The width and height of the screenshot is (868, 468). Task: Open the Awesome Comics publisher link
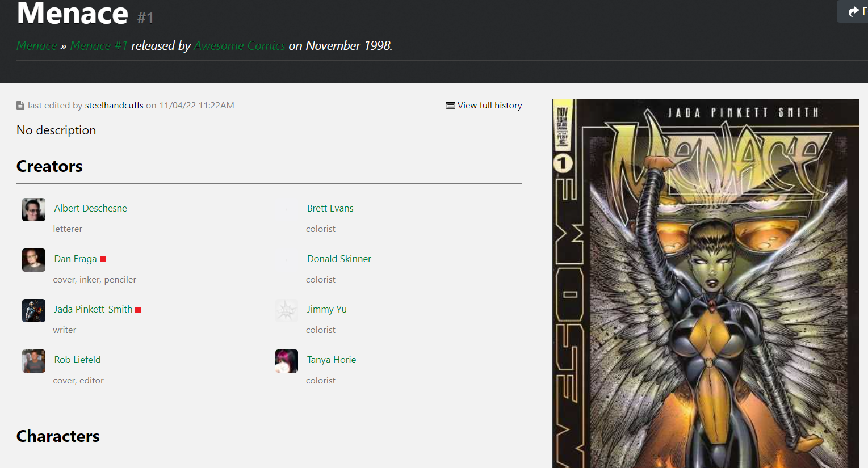240,45
